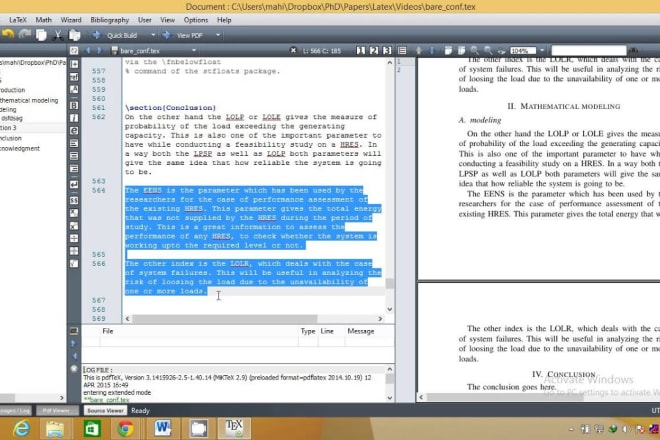The width and height of the screenshot is (660, 440).
Task: Open the Bibliography menu
Action: pos(109,20)
